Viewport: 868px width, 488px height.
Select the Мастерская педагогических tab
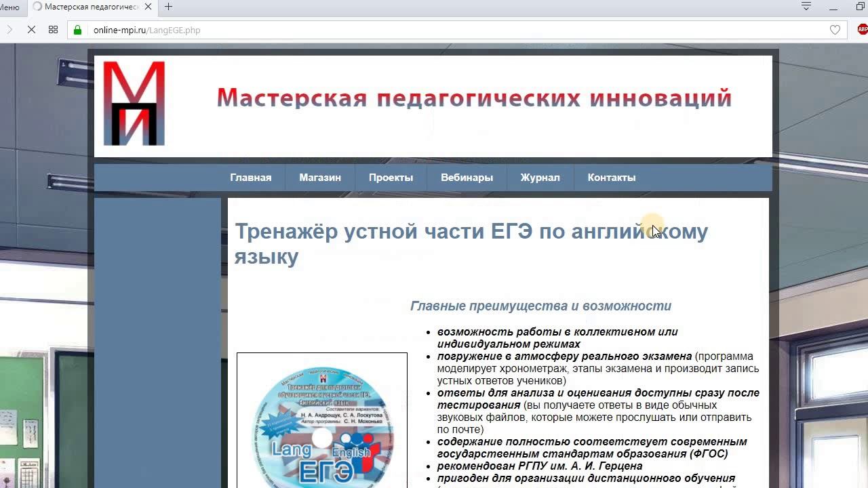point(91,7)
